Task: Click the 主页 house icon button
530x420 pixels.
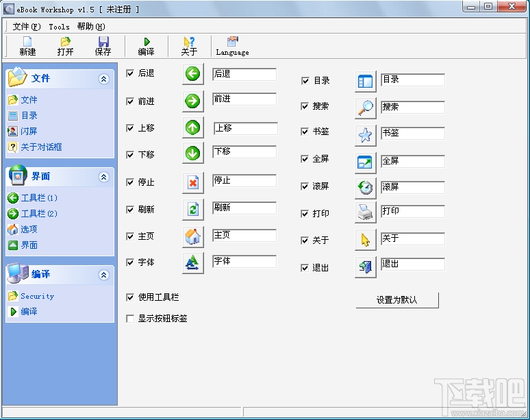Action: [193, 236]
